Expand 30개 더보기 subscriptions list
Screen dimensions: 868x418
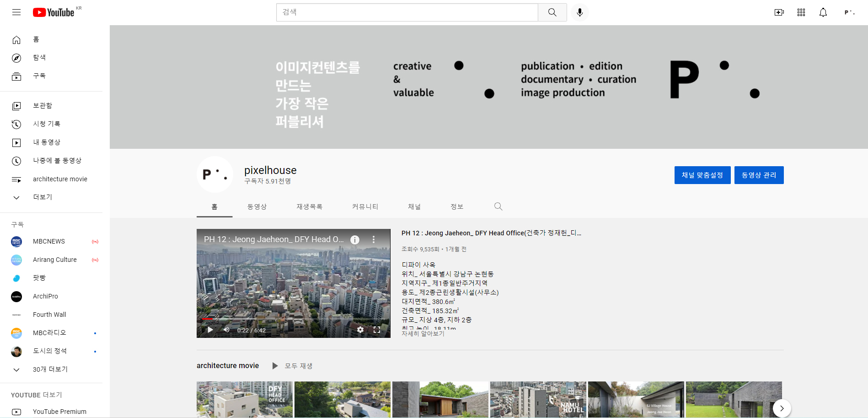51,369
